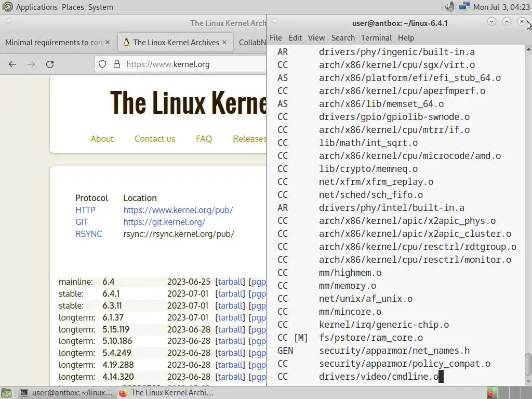532x399 pixels.
Task: Click the terminal vertical scrollbar thumb
Action: pyautogui.click(x=528, y=365)
